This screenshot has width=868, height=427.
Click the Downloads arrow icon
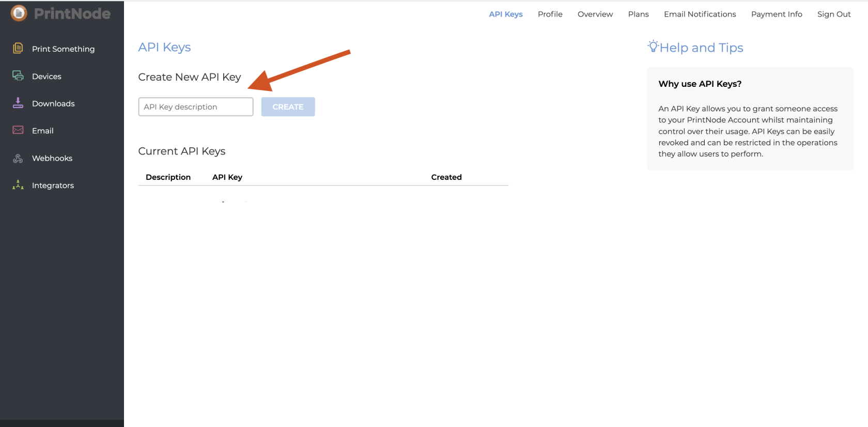(18, 103)
